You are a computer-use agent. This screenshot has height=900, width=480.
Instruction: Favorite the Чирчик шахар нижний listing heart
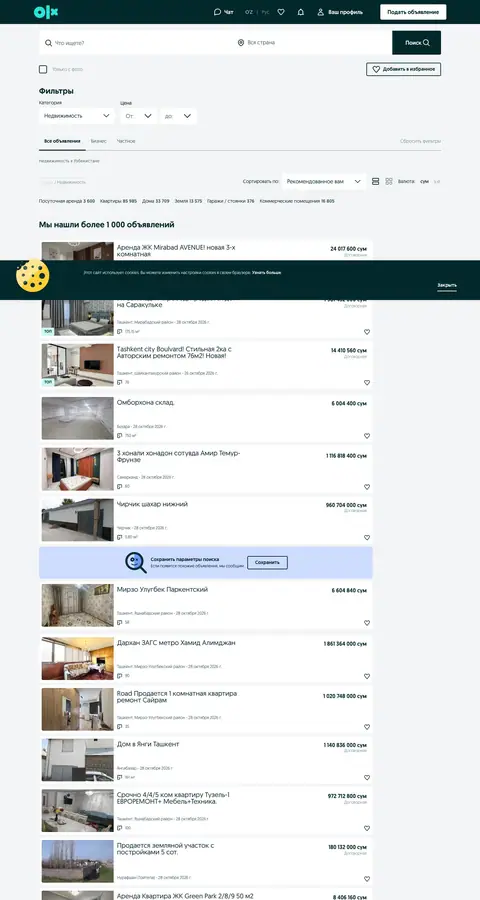[367, 538]
